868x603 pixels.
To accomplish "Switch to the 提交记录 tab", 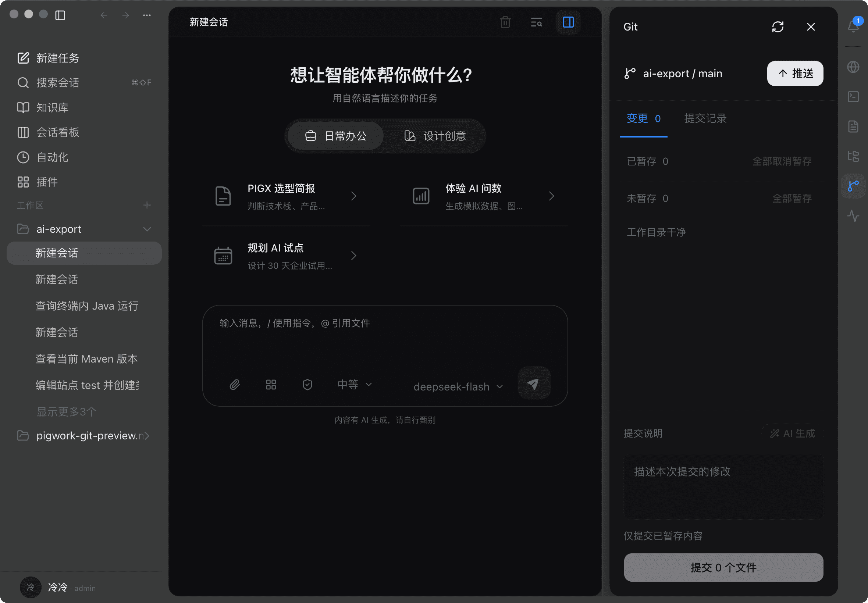I will pos(705,119).
